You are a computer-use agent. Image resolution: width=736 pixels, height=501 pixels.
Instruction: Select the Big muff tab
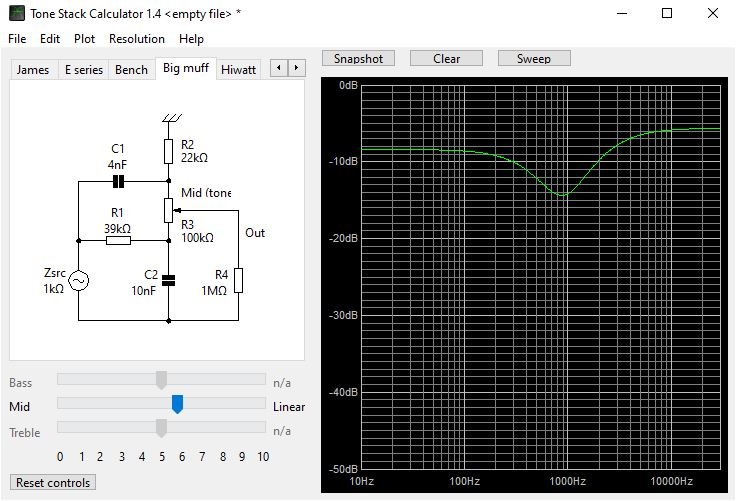click(x=186, y=69)
